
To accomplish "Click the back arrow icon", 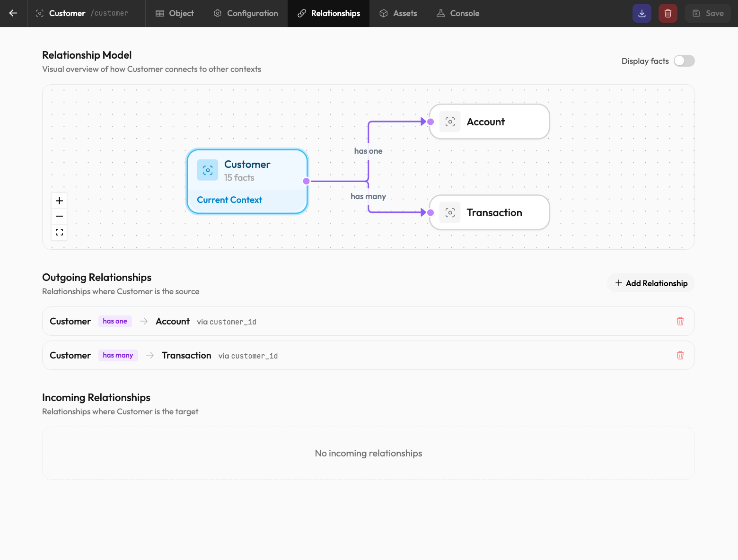I will (x=13, y=13).
